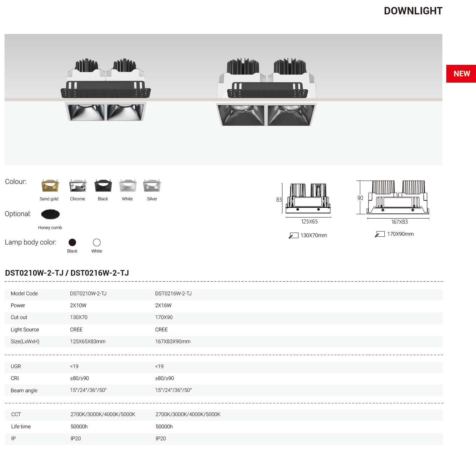Click DST0216W-2-TJ in the Model Code row
The image size is (476, 449).
(x=173, y=293)
